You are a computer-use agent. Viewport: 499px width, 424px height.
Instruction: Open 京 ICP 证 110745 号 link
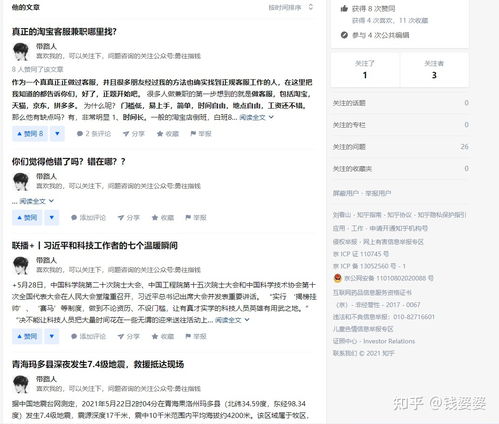click(361, 254)
